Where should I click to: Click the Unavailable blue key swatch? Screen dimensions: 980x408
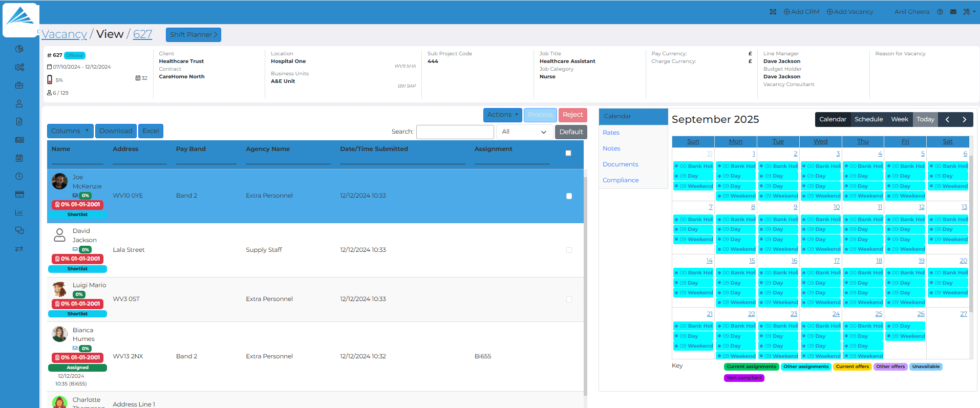click(926, 367)
